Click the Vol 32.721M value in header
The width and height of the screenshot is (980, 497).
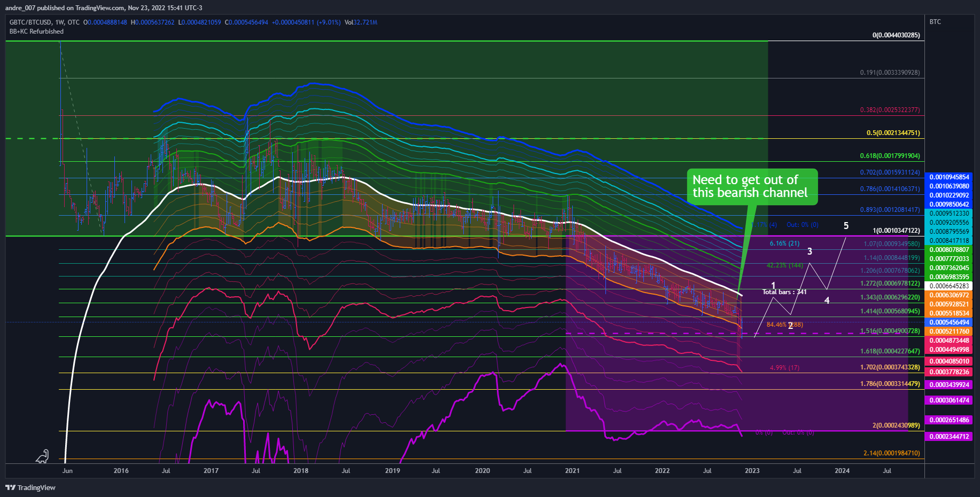click(361, 22)
